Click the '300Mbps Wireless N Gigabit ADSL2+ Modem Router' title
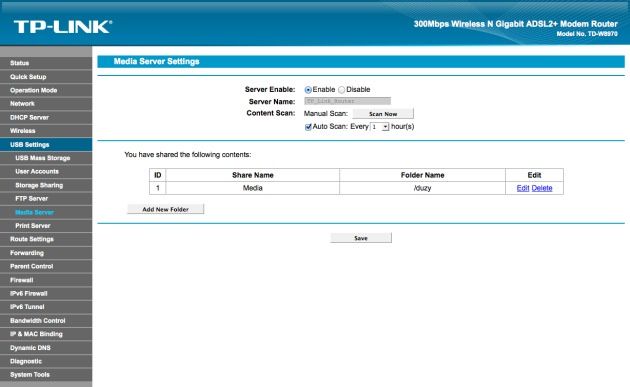 click(x=515, y=24)
